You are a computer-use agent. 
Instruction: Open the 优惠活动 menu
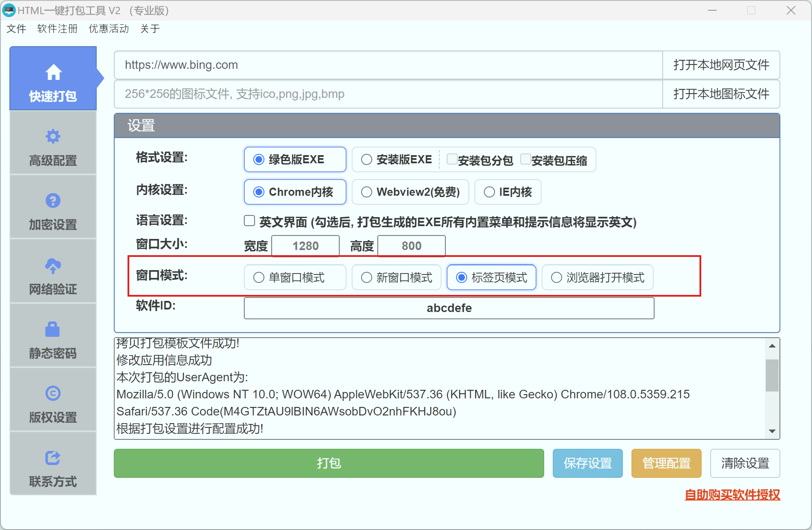[108, 29]
